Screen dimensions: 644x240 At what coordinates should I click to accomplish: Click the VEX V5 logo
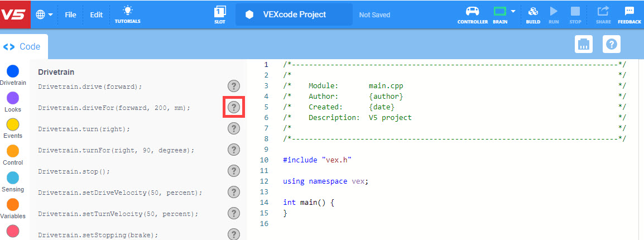pos(15,15)
